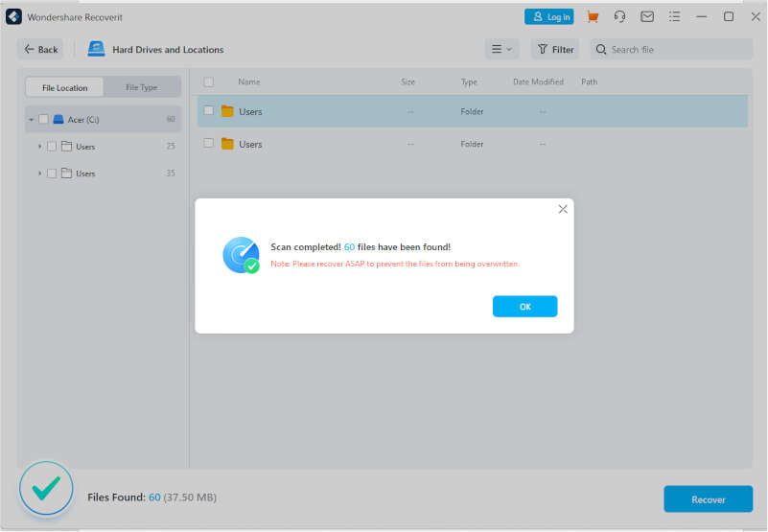Open the Filter options

555,49
